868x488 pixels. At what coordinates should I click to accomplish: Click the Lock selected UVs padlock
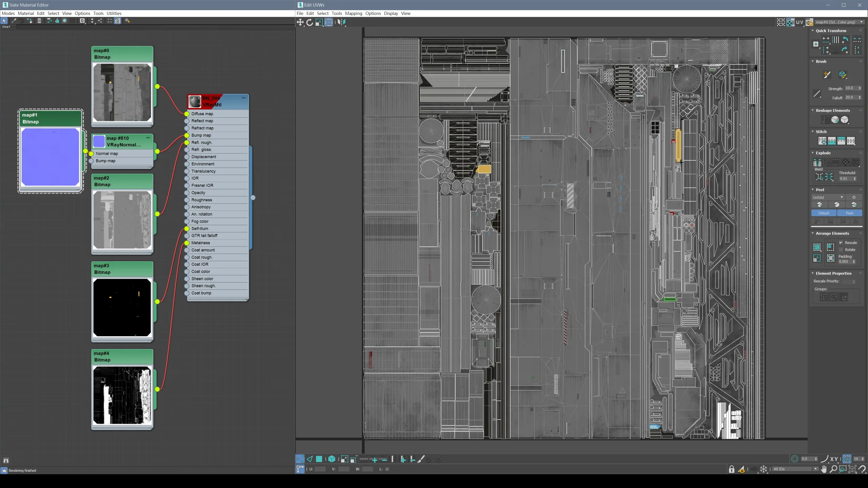point(732,469)
